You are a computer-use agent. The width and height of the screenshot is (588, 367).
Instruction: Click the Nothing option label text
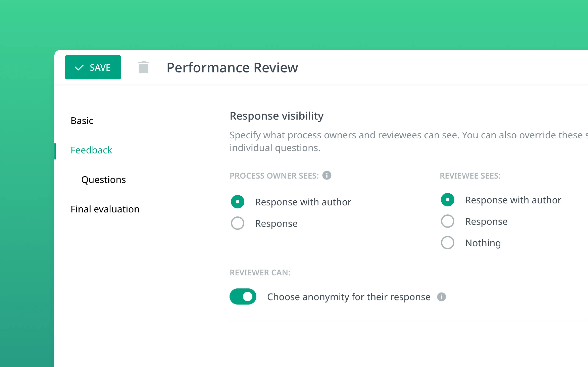[x=483, y=243]
